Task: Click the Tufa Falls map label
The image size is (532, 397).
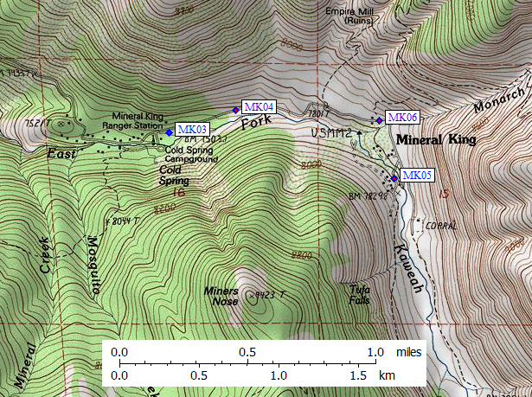Action: pos(360,295)
